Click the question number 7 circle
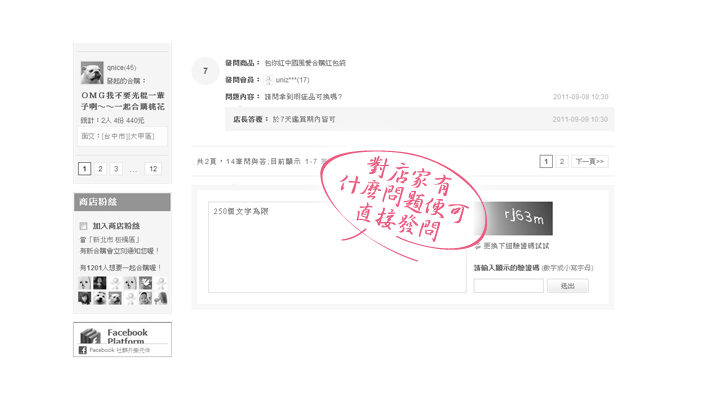The image size is (721, 400). click(205, 71)
